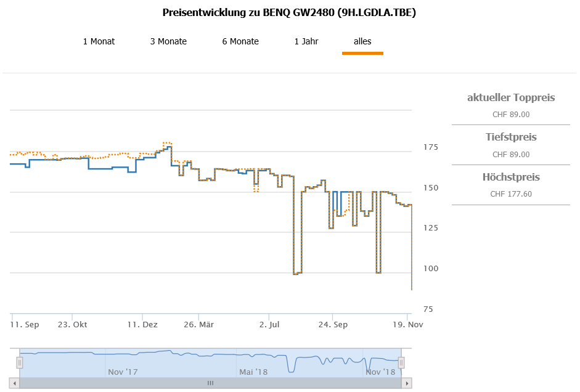Show the 6 Monate price history
This screenshot has height=392, width=580.
point(240,42)
